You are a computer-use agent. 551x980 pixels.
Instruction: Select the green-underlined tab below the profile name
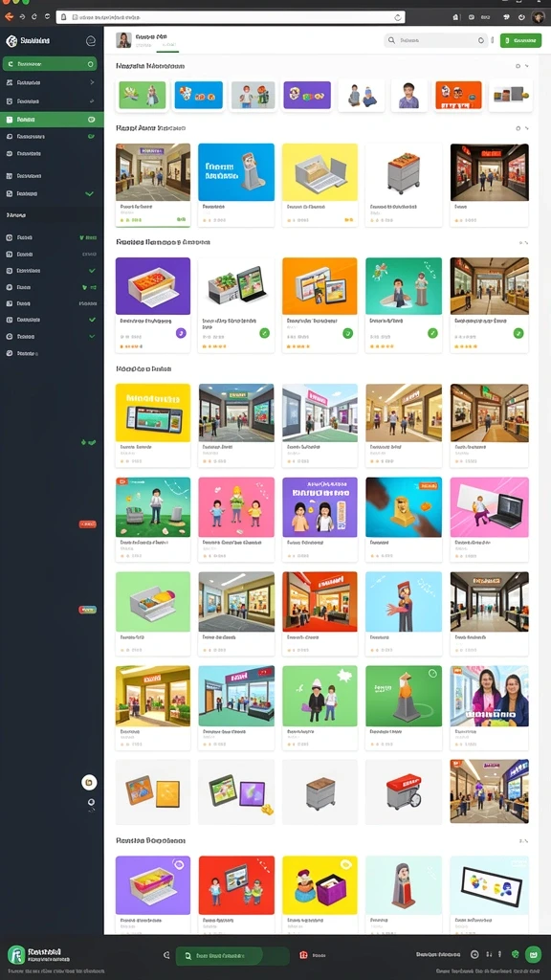coord(167,46)
